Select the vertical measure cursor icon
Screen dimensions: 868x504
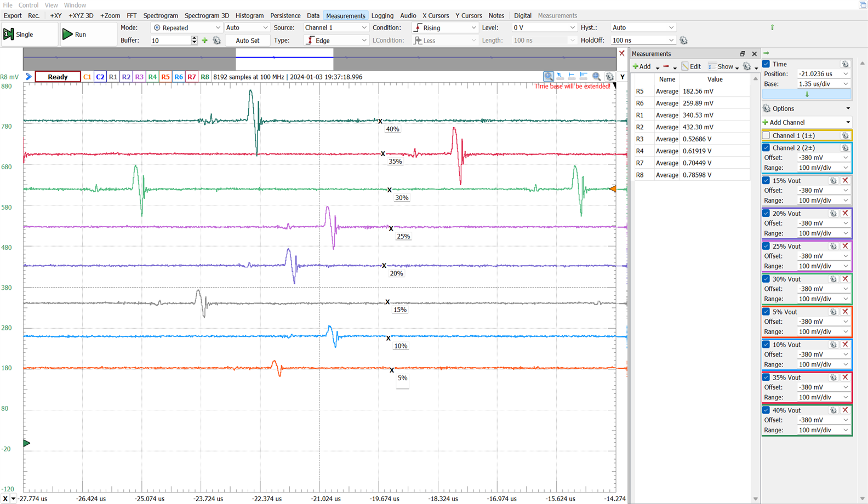[x=572, y=77]
